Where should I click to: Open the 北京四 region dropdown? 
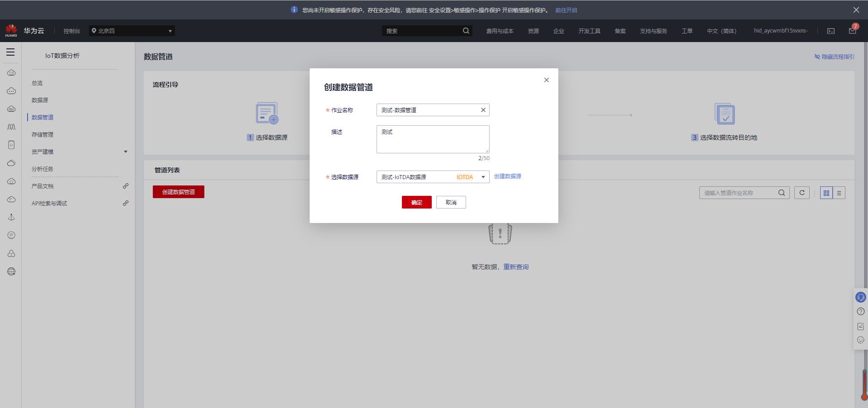[131, 30]
